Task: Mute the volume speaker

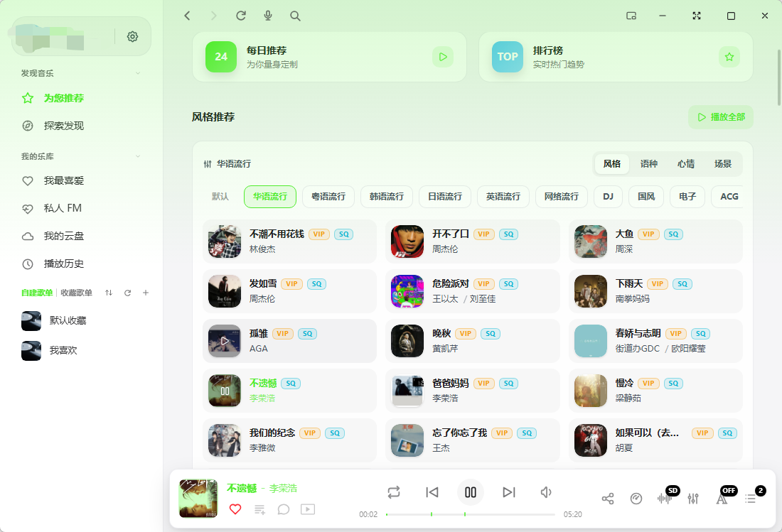Action: pyautogui.click(x=546, y=492)
